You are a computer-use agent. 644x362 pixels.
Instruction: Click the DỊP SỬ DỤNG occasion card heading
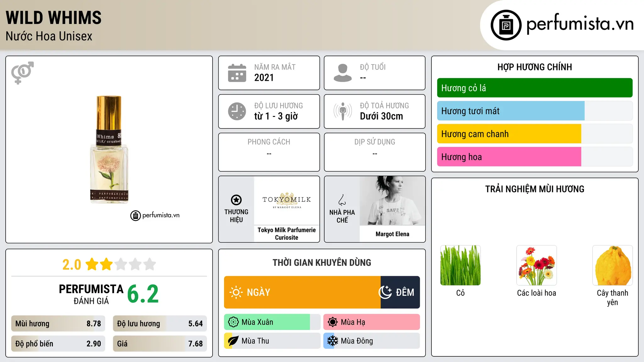click(x=375, y=142)
